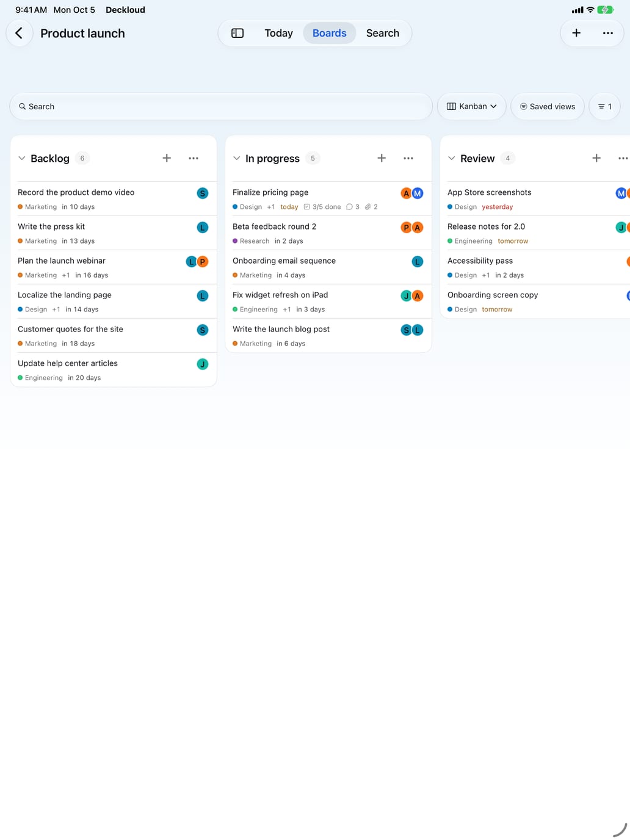Select the Boards tab
Screen dimensions: 630x840
[x=330, y=33]
